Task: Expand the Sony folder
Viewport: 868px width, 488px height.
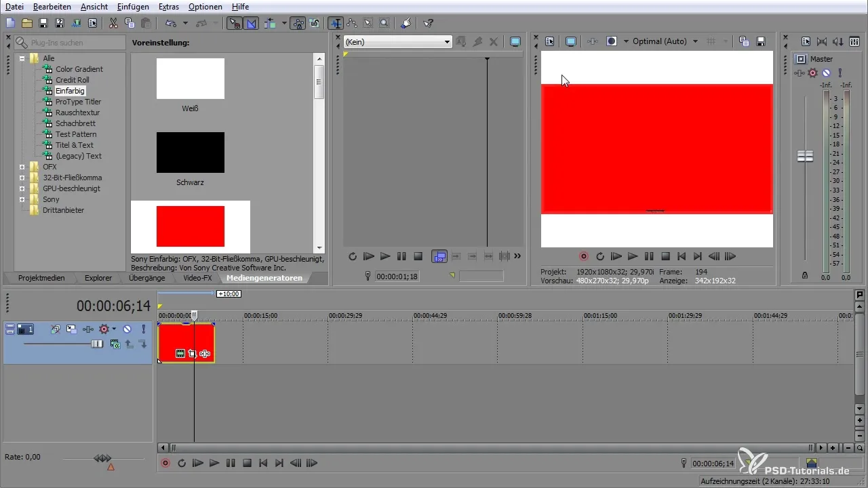Action: pos(22,199)
